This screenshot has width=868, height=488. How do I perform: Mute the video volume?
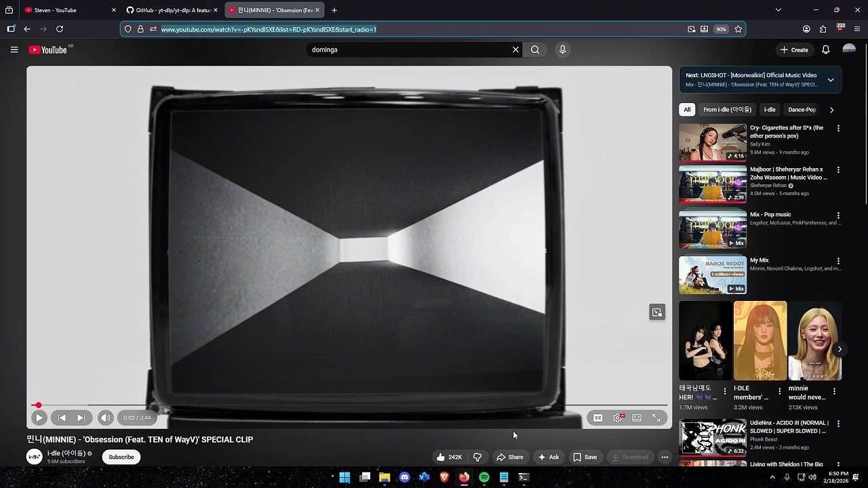[x=105, y=418]
